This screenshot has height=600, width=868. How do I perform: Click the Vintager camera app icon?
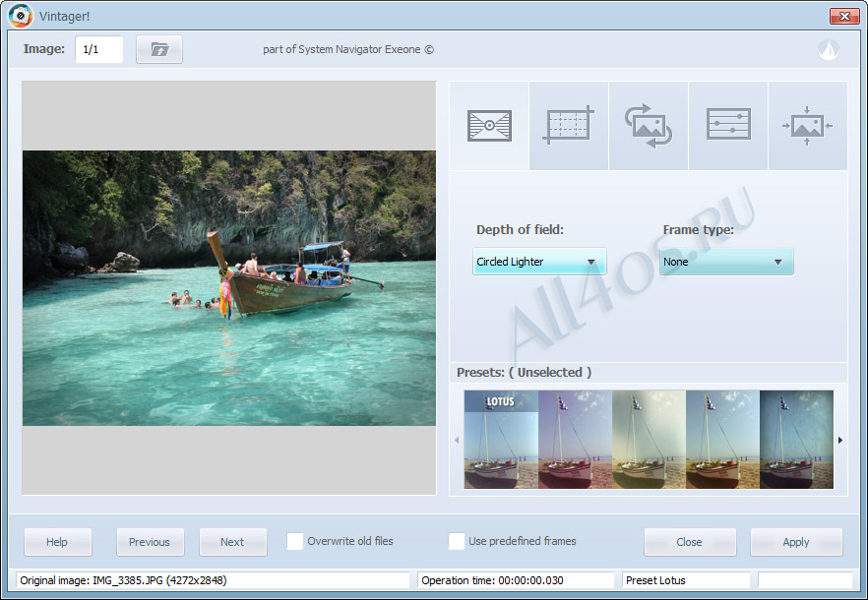[x=21, y=16]
